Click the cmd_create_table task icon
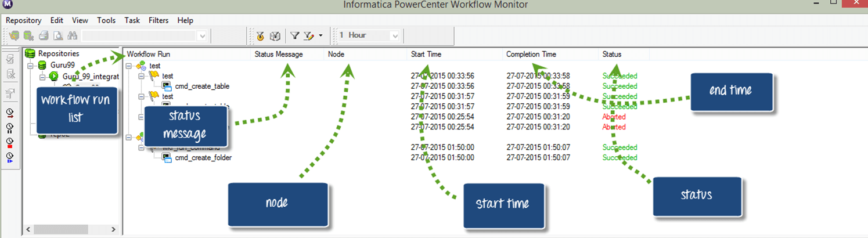Image resolution: width=868 pixels, height=238 pixels. coord(166,86)
